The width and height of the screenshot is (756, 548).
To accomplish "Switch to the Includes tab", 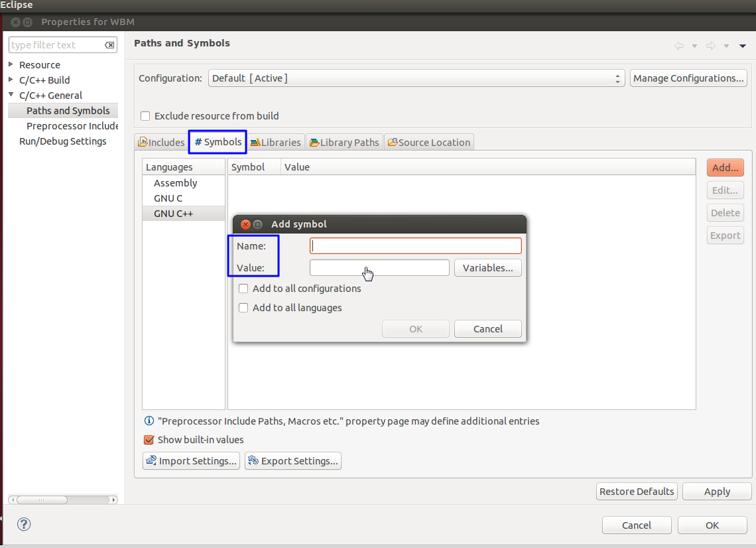I will pyautogui.click(x=161, y=142).
